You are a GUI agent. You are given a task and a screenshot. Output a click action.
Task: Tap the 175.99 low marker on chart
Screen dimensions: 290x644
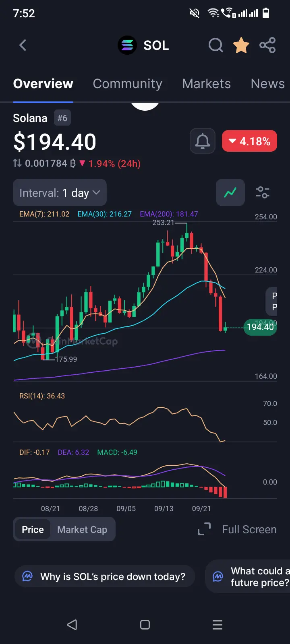(66, 359)
